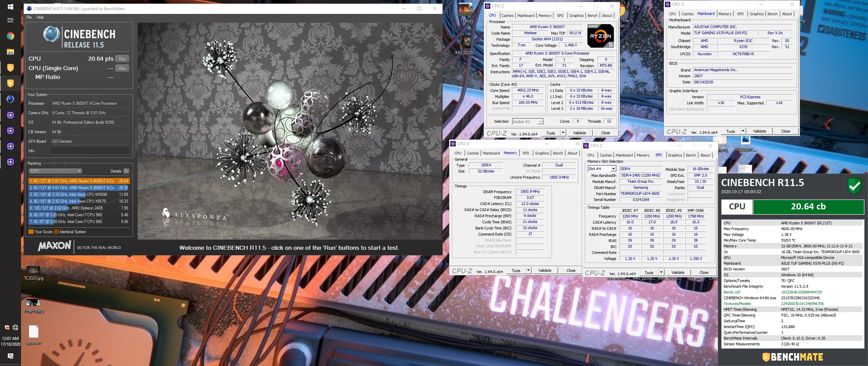Screen dimensions: 868x366
Task: Select ranking row Intel Xeon CPU W5590
Action: (x=79, y=195)
